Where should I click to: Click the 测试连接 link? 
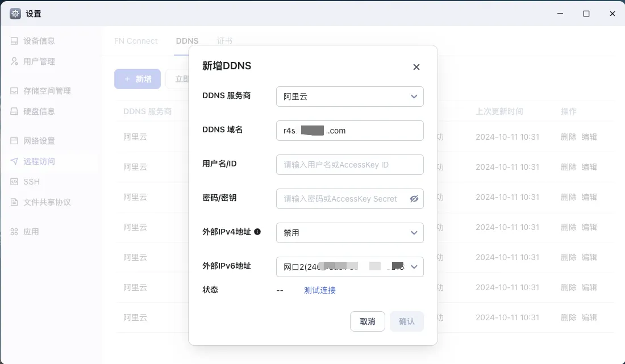point(319,290)
